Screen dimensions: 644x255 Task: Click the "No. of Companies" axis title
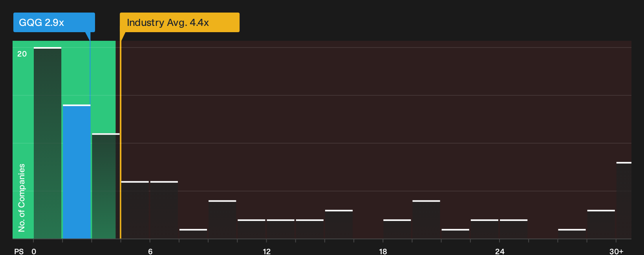pos(22,198)
